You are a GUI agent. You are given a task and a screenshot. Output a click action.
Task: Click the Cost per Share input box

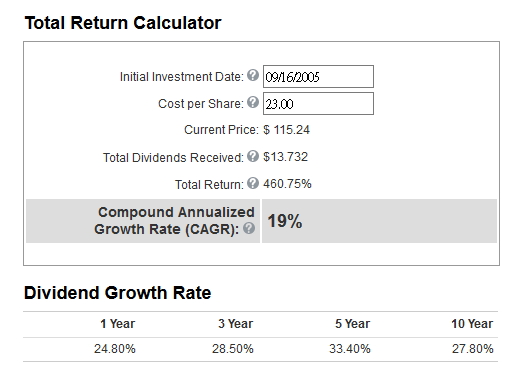coord(318,104)
